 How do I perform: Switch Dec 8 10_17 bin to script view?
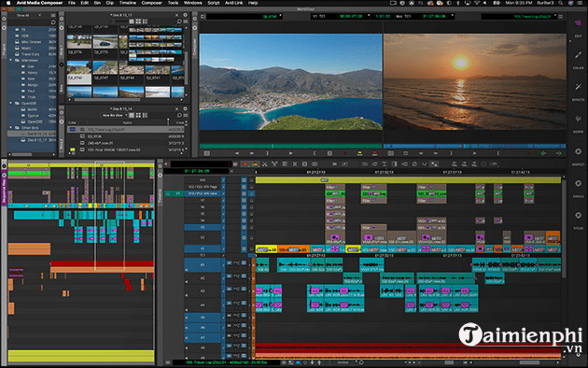[x=145, y=21]
